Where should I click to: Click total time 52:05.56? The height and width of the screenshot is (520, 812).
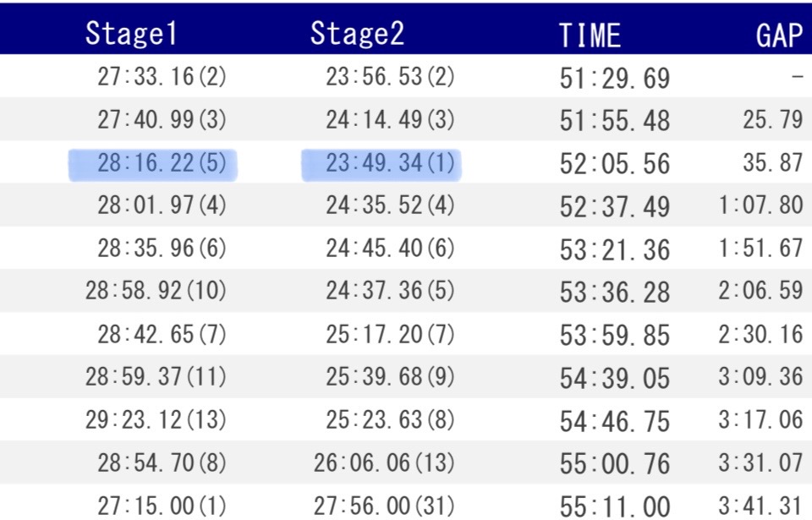(x=614, y=164)
